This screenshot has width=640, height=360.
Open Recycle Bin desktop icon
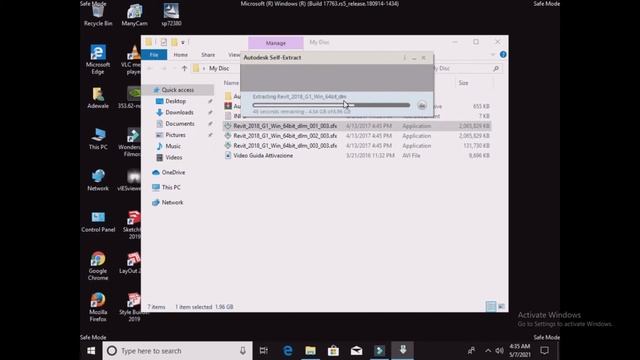click(98, 15)
